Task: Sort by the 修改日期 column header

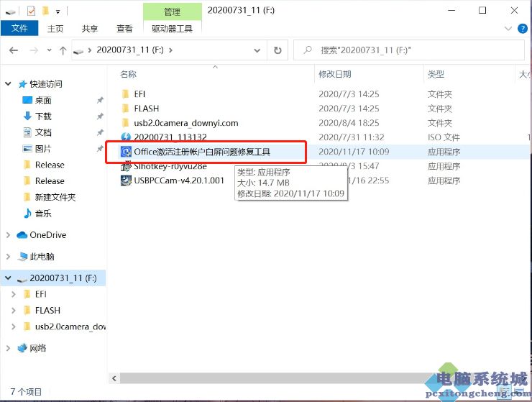Action: [x=334, y=74]
